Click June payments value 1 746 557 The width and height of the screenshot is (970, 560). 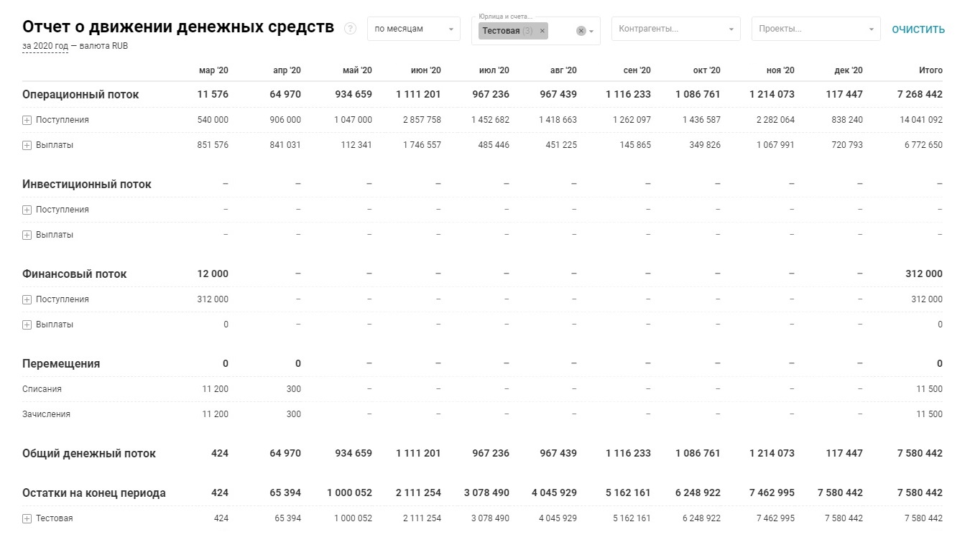422,145
